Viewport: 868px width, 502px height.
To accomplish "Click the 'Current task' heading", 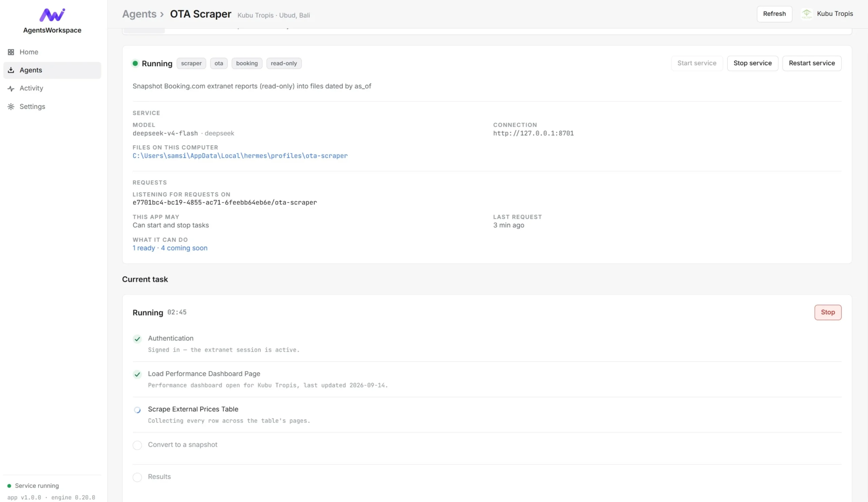I will click(145, 279).
